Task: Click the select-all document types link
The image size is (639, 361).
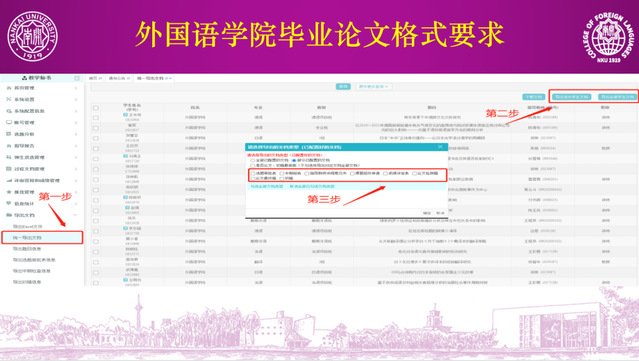Action: 267,186
